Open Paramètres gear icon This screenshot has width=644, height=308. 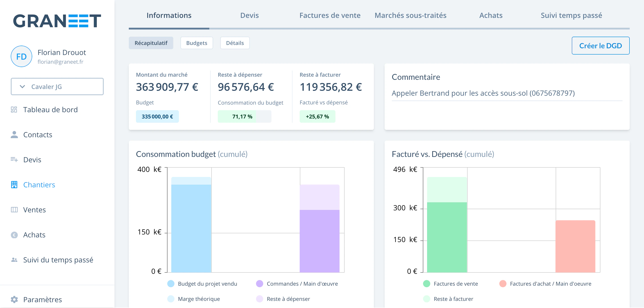pyautogui.click(x=14, y=299)
